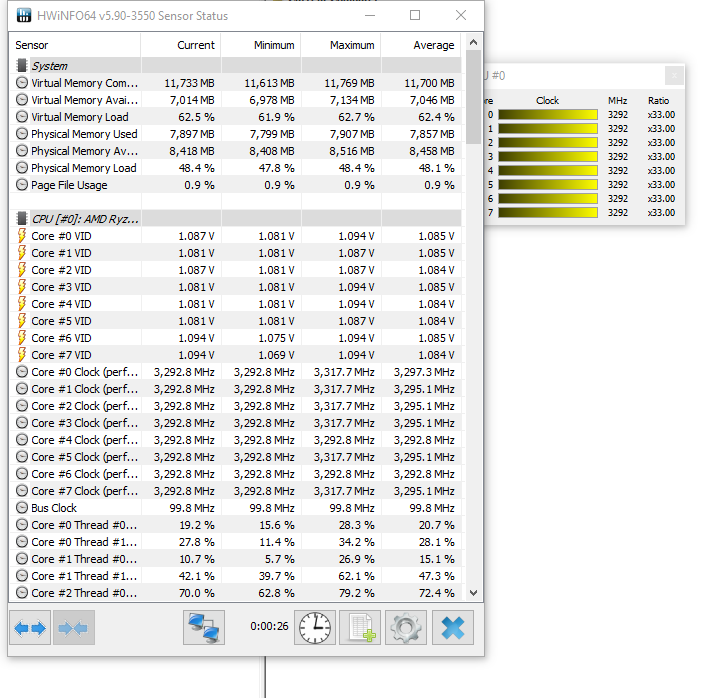Click the Maximum column header
Screen dimensions: 714x698
click(341, 45)
